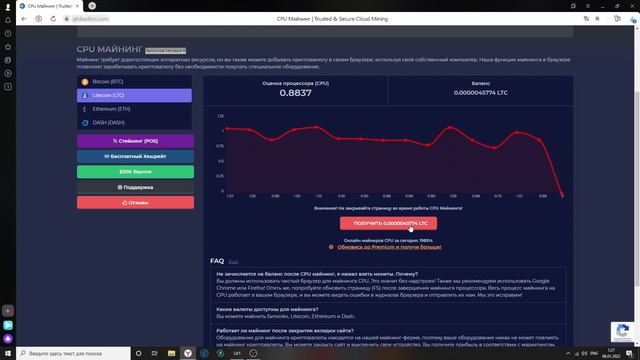Screen dimensions: 640x360
Task: Click the last chart data point at zero
Action: (x=562, y=193)
